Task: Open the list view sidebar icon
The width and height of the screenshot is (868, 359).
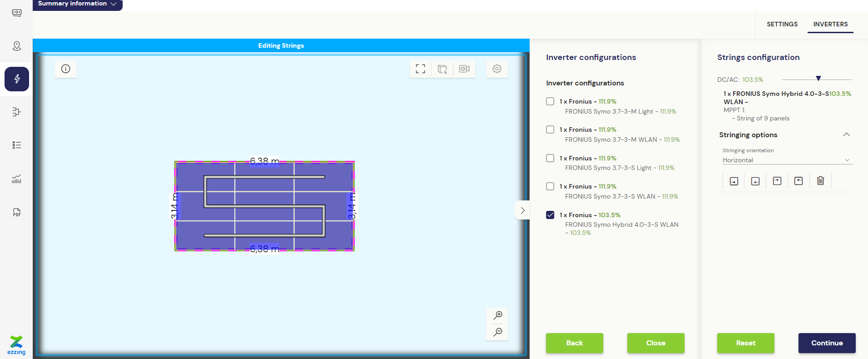Action: click(x=17, y=145)
